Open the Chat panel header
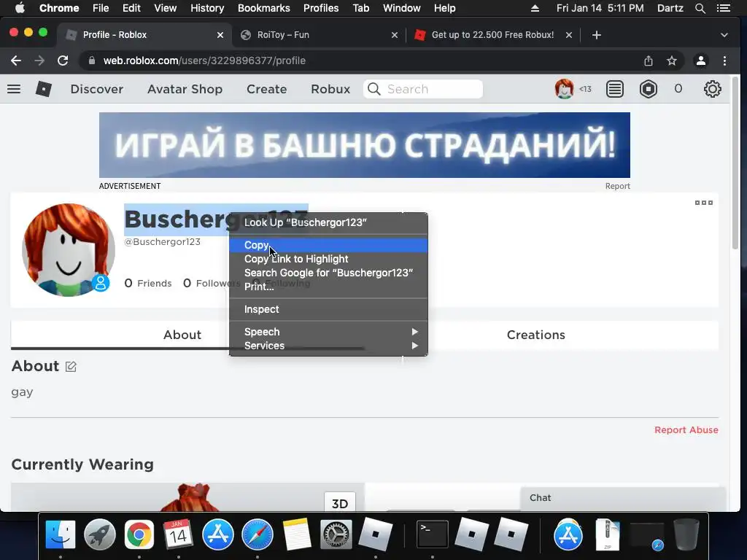747x560 pixels. 623,498
